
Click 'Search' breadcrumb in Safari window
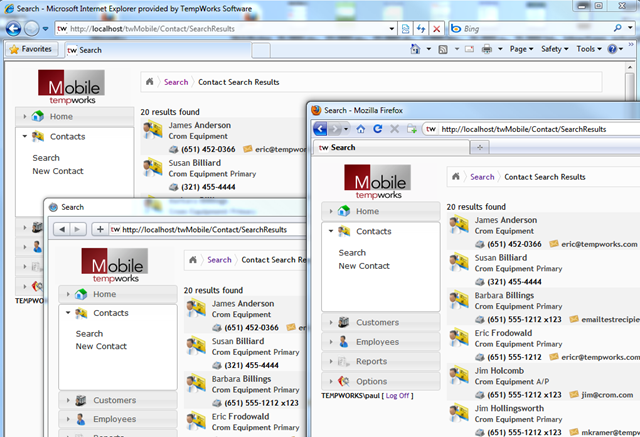[219, 260]
